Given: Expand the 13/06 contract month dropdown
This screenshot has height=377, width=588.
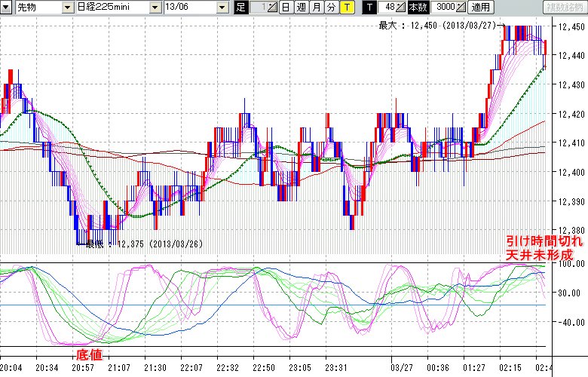Looking at the screenshot, I should click(222, 7).
